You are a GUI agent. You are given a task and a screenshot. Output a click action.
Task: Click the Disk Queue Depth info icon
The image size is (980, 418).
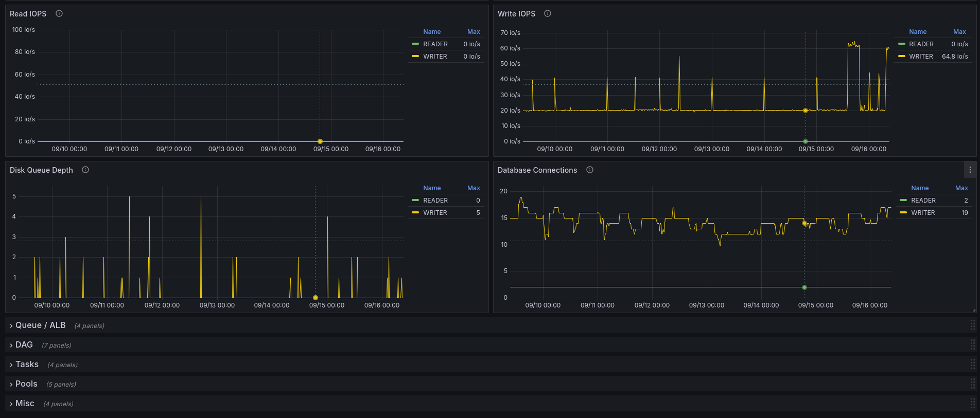85,170
